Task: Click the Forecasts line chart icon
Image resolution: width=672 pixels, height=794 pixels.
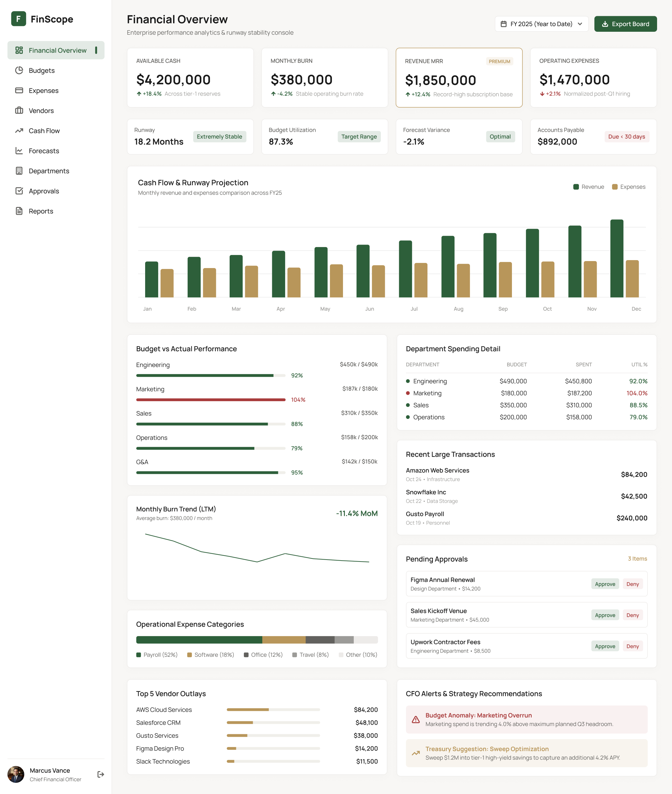Action: pos(19,151)
